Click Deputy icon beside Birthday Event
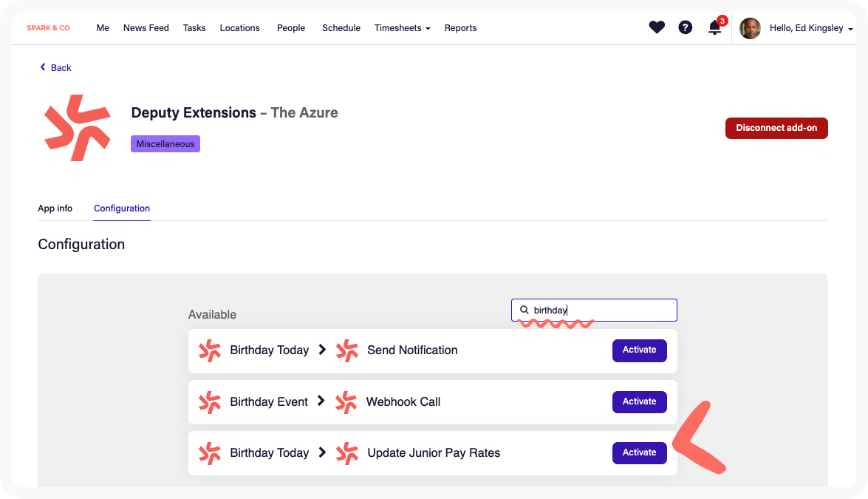 [210, 402]
